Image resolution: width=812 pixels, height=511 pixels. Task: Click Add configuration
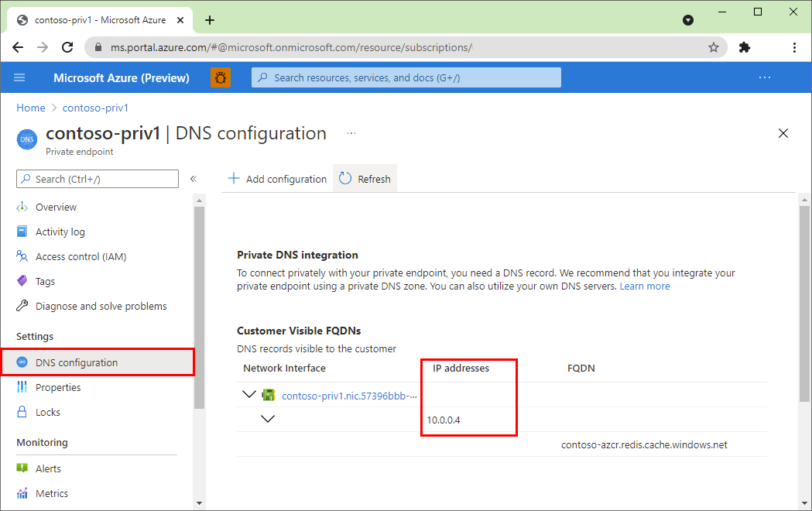276,178
